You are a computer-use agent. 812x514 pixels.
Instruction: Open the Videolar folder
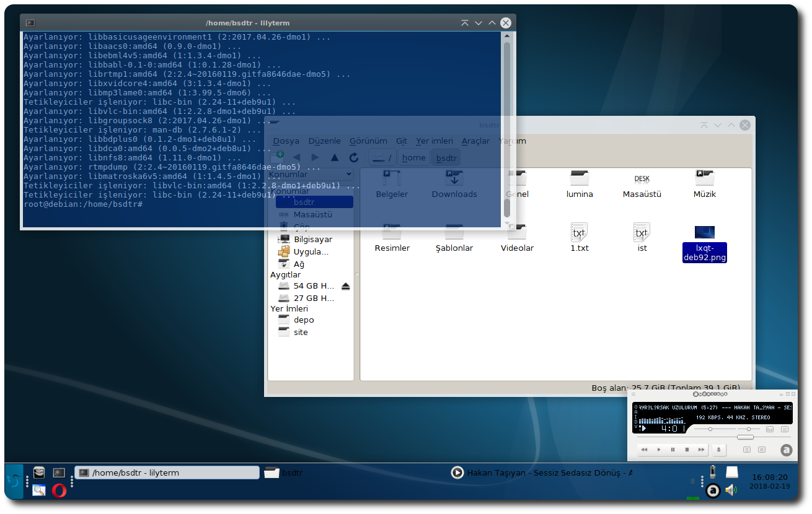517,238
